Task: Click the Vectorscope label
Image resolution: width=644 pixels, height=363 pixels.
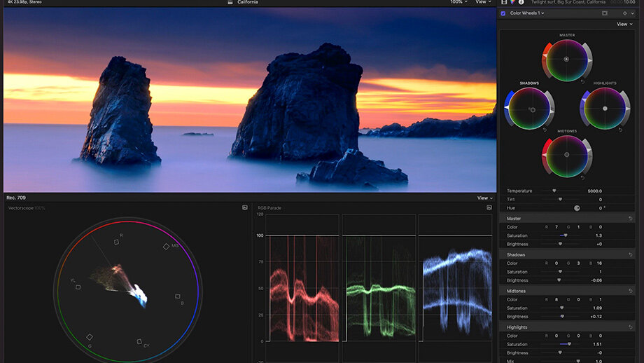Action: pos(20,208)
